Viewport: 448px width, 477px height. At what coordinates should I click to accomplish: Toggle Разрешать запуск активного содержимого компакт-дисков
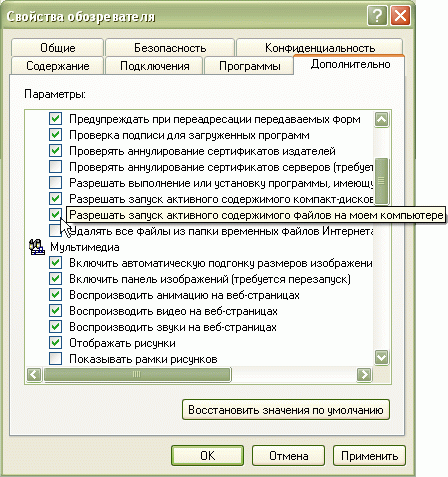(x=55, y=199)
